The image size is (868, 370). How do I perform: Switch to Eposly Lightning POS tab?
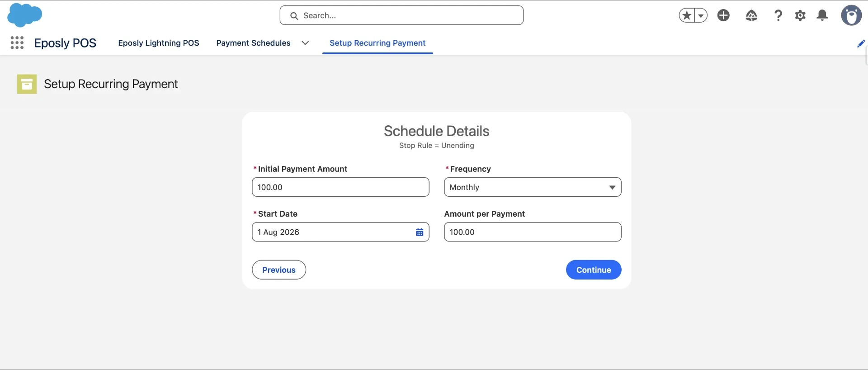(159, 43)
